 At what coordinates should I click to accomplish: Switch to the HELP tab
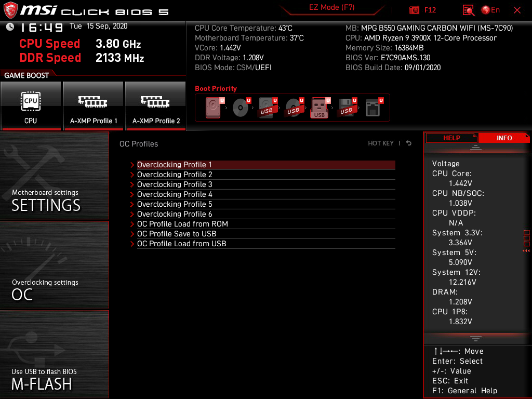tap(451, 138)
